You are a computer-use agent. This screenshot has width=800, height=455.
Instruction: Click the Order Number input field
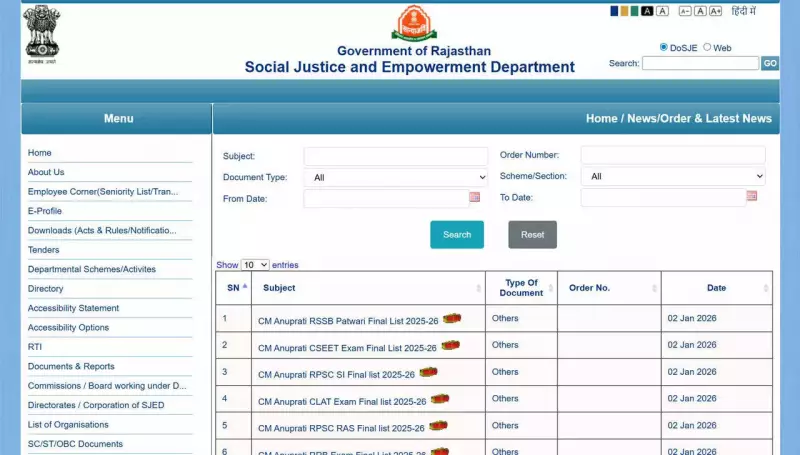click(673, 155)
